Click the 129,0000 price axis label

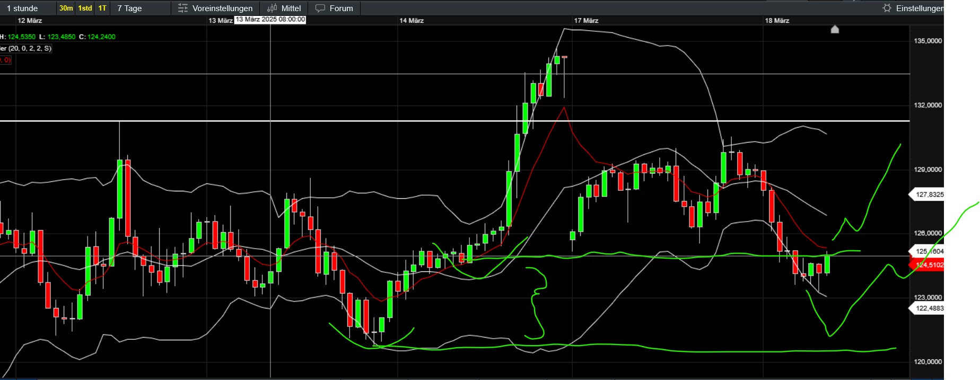pos(928,170)
